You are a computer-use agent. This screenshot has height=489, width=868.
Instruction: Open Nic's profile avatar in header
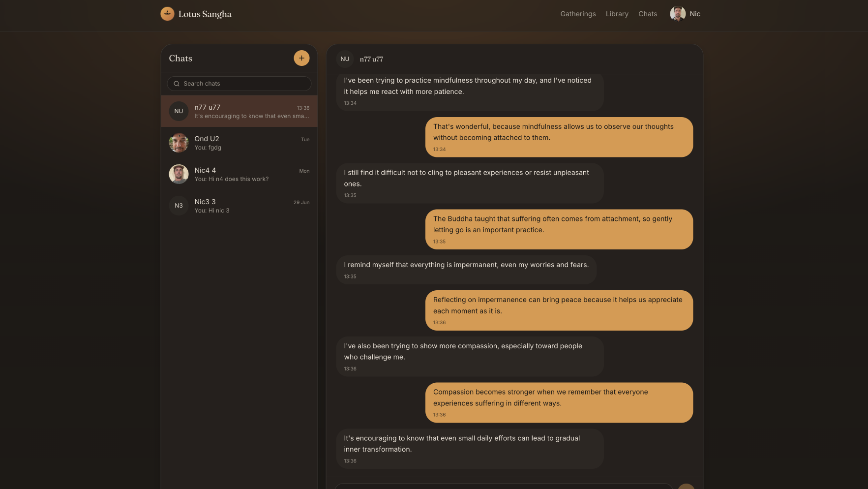point(678,14)
